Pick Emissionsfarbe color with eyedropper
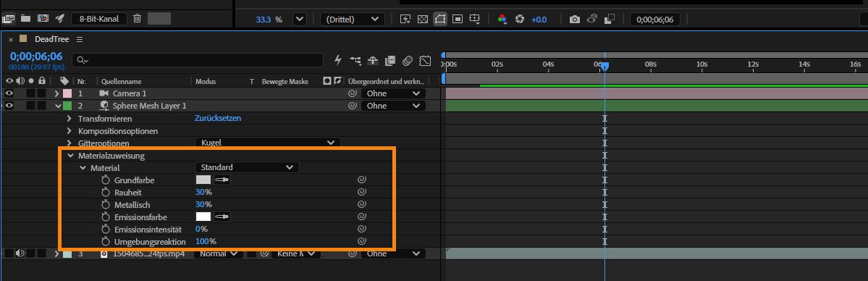868x281 pixels. tap(222, 217)
